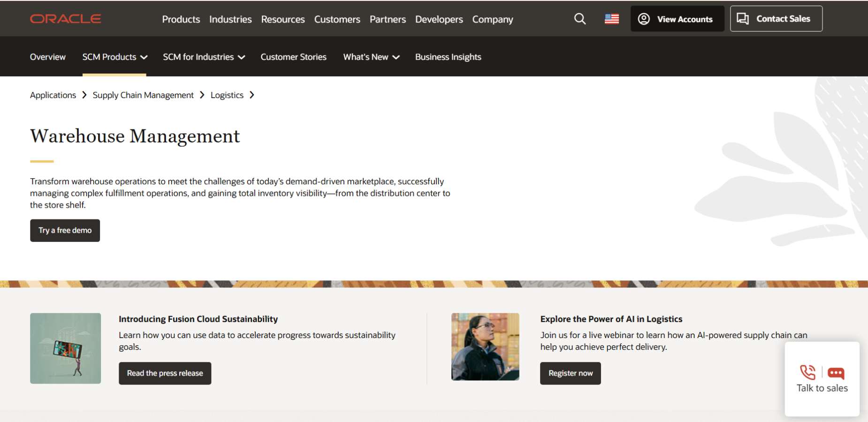The height and width of the screenshot is (422, 868).
Task: Select the Customer Stories tab
Action: click(294, 57)
